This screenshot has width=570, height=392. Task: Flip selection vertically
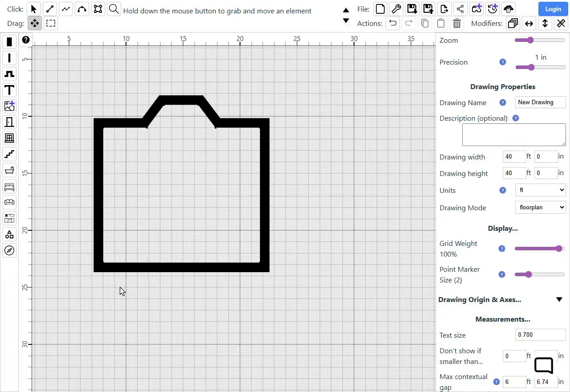(x=545, y=23)
